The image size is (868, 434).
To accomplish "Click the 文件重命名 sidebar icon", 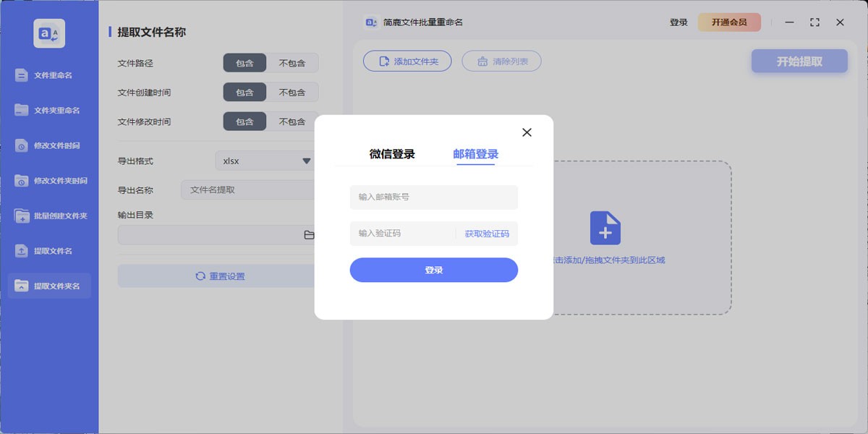I will (22, 75).
